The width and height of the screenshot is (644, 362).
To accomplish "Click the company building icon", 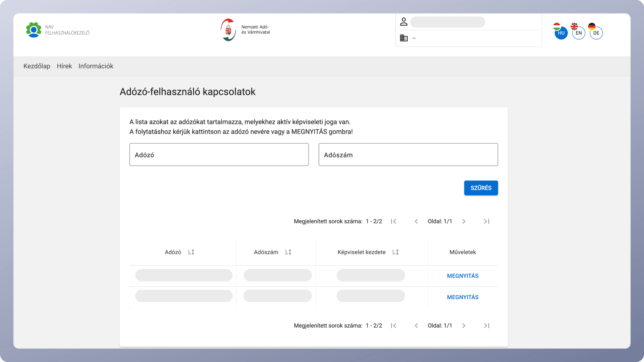I will (404, 38).
